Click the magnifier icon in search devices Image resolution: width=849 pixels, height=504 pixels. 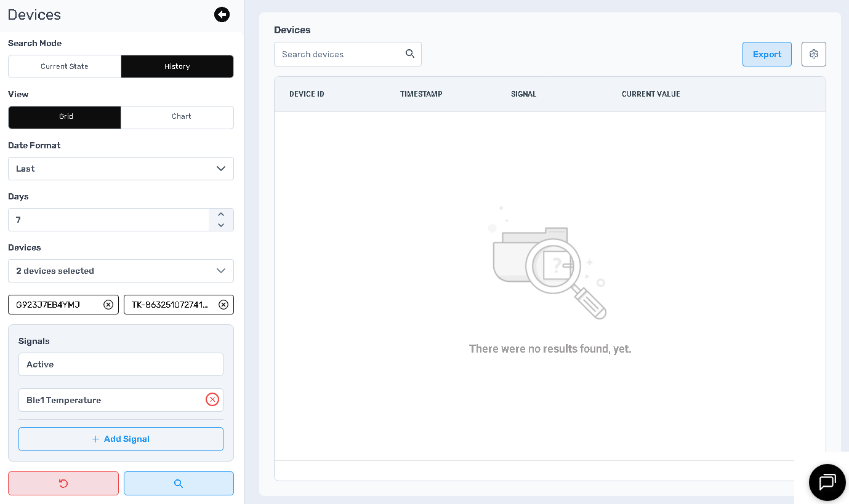[410, 54]
